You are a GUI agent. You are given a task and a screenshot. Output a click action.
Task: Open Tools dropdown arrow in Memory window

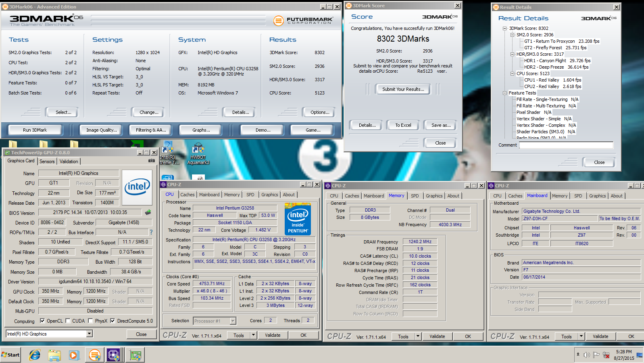coord(418,336)
